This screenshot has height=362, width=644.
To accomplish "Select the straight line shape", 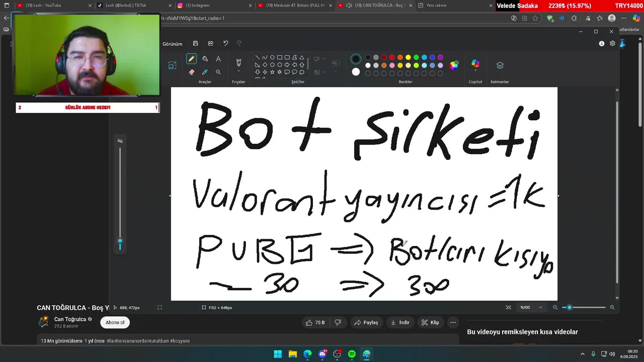I will [x=258, y=57].
